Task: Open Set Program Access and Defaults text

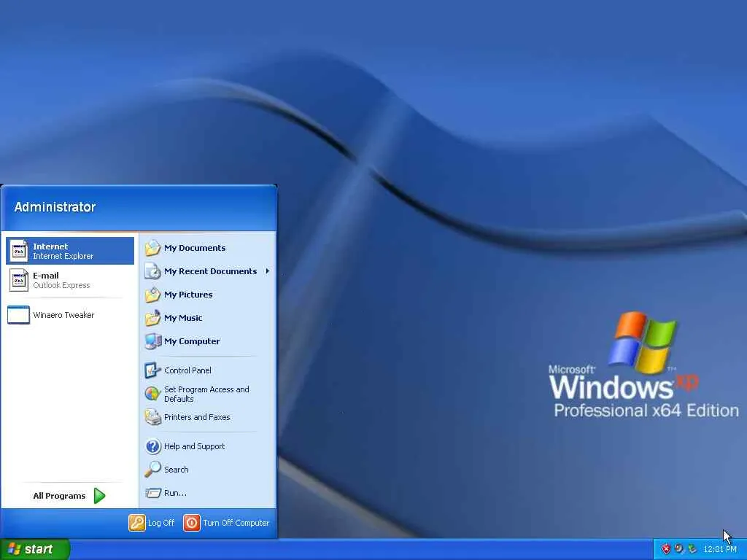Action: click(x=206, y=394)
